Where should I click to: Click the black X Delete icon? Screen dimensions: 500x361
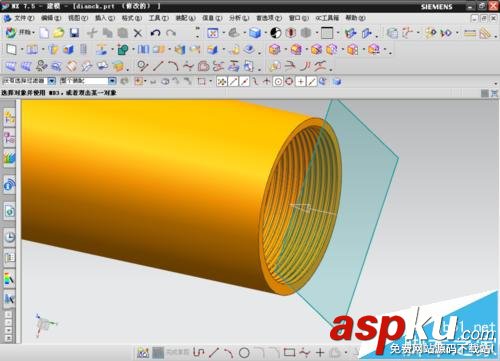(x=138, y=33)
